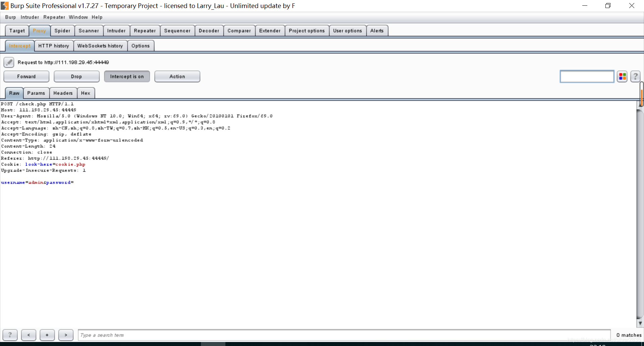Open the Window menu
This screenshot has height=346, width=644.
78,17
